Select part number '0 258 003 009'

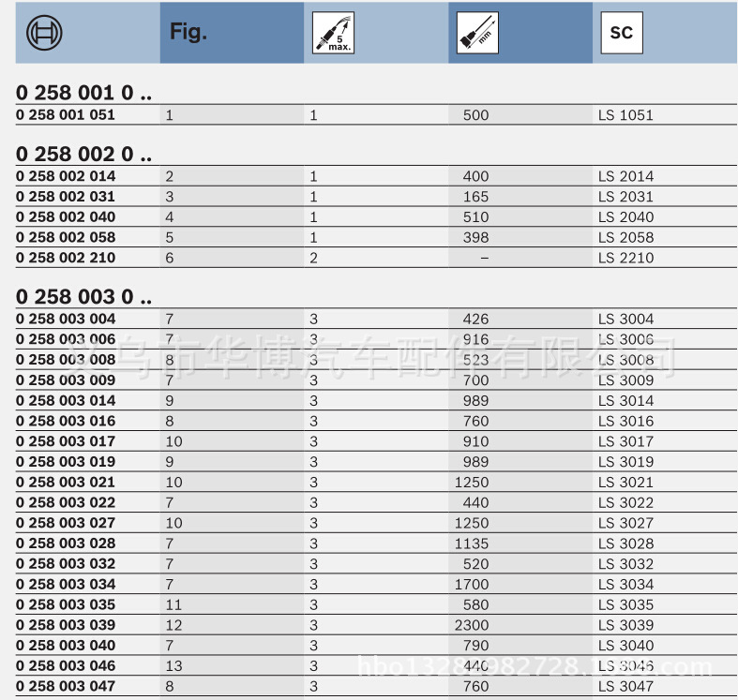point(66,380)
